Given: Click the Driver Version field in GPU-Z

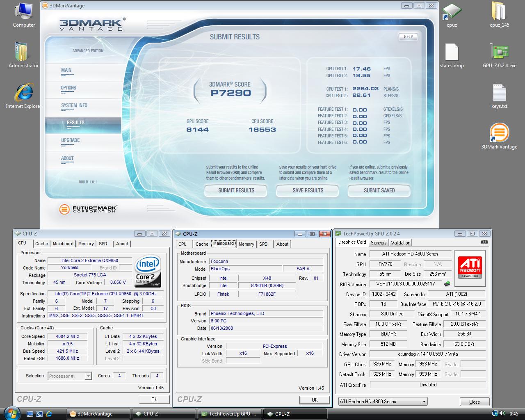Looking at the screenshot, I should pos(428,354).
